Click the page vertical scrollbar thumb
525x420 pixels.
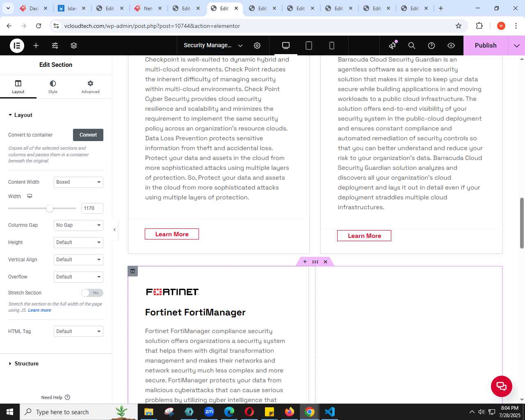click(522, 223)
